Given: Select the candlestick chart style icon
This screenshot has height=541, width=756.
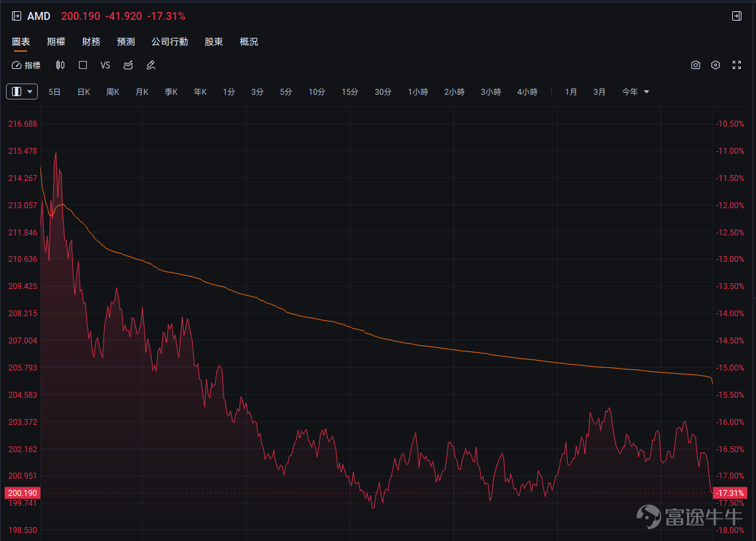Looking at the screenshot, I should click(x=60, y=65).
